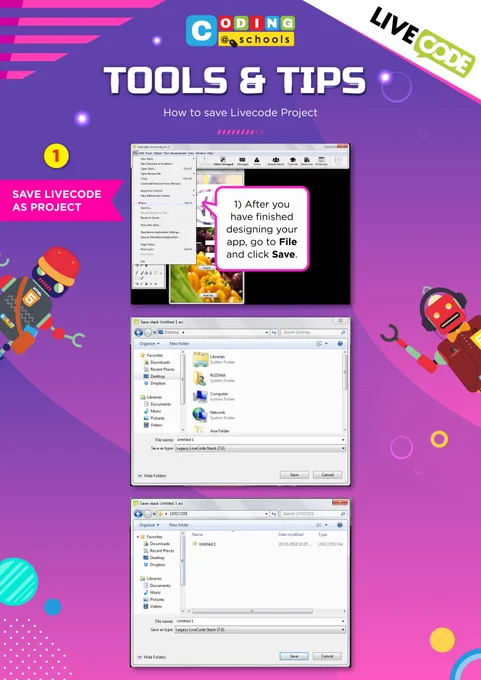Click the Name column header in LIVECODE dialog
The width and height of the screenshot is (481, 680).
pos(197,535)
